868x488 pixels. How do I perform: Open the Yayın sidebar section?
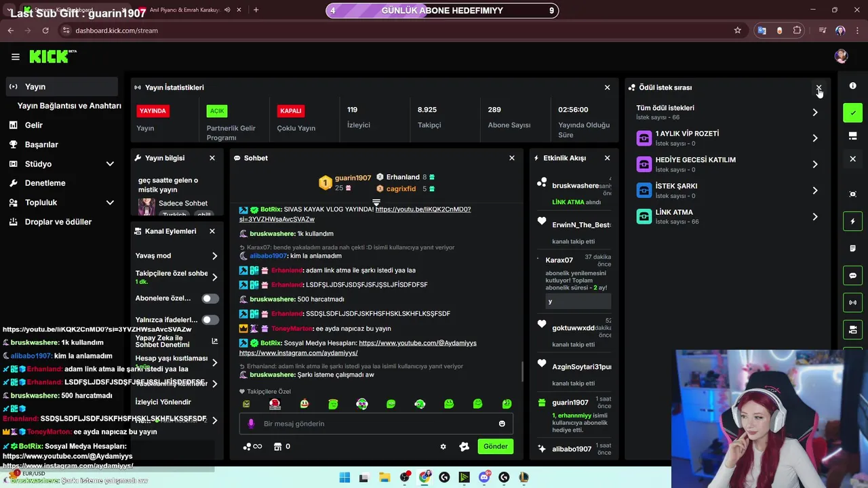61,87
